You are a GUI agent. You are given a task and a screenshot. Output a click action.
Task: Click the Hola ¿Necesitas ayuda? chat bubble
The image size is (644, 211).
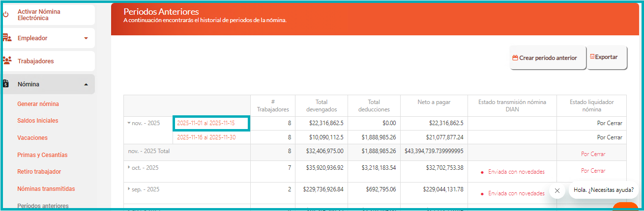(604, 190)
